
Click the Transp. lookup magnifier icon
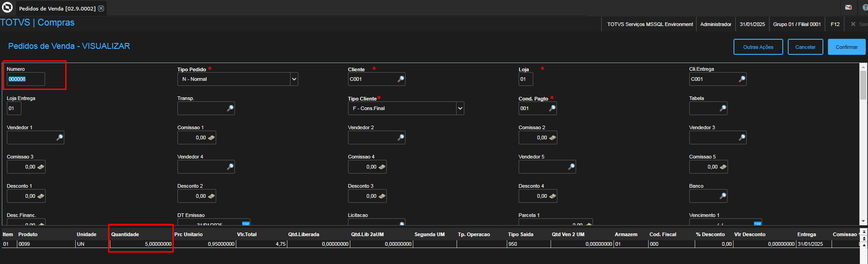click(x=230, y=108)
